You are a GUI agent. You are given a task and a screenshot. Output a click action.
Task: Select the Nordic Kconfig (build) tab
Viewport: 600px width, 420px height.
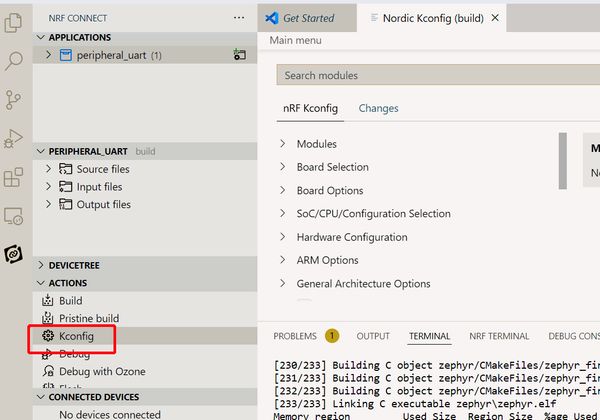(x=433, y=18)
